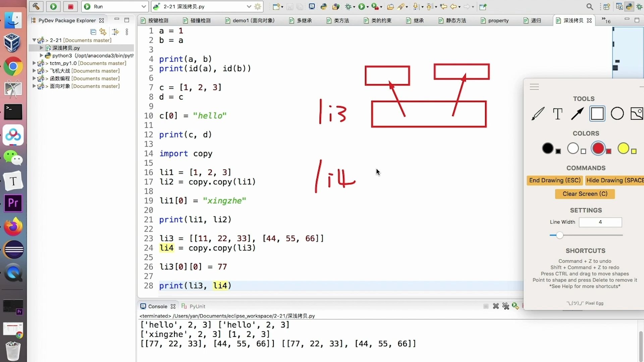This screenshot has width=644, height=362.
Task: Collapse the 2-21 project tree
Action: tap(34, 40)
